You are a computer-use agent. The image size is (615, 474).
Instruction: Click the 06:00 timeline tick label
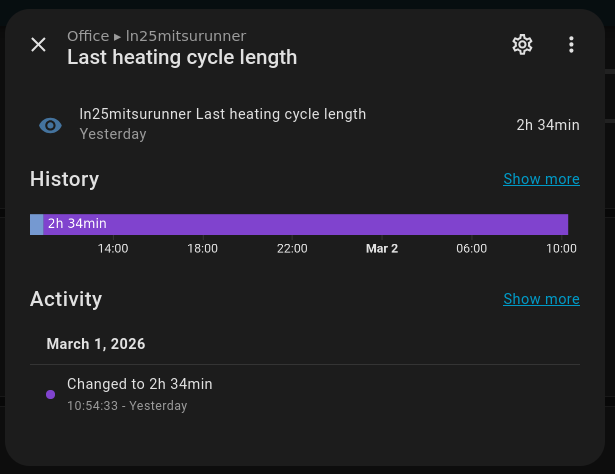coord(471,248)
